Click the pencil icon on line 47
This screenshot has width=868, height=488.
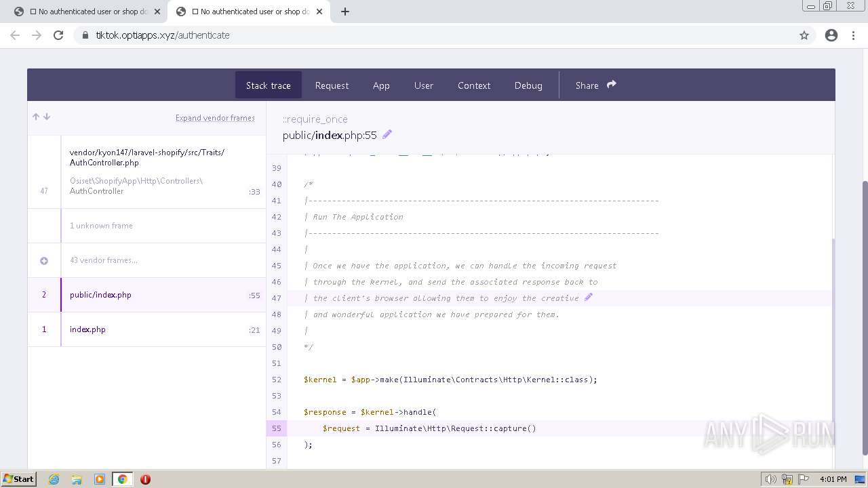point(589,297)
